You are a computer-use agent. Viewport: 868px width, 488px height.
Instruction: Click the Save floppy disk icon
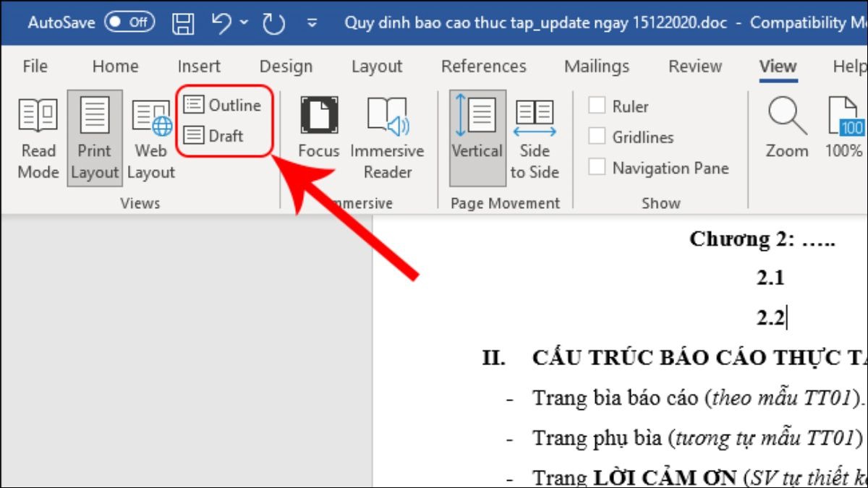pyautogui.click(x=184, y=22)
